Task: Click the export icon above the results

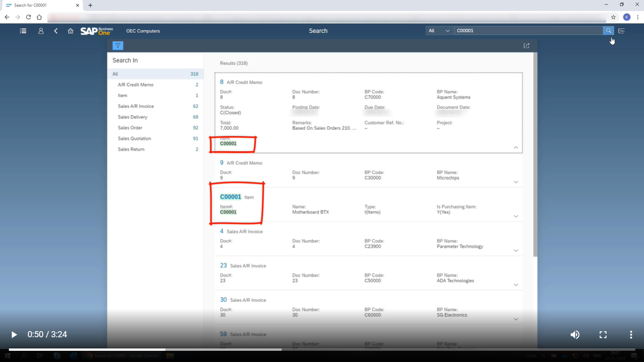Action: pyautogui.click(x=527, y=46)
